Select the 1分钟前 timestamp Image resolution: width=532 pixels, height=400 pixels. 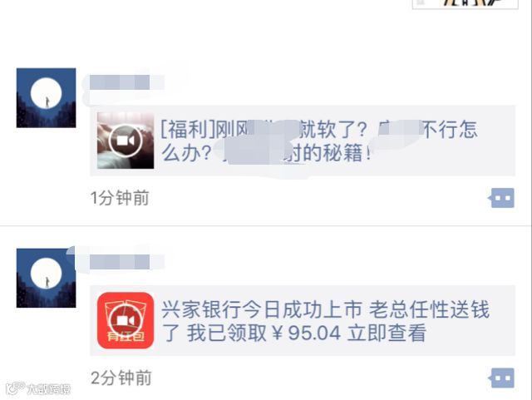coord(120,198)
